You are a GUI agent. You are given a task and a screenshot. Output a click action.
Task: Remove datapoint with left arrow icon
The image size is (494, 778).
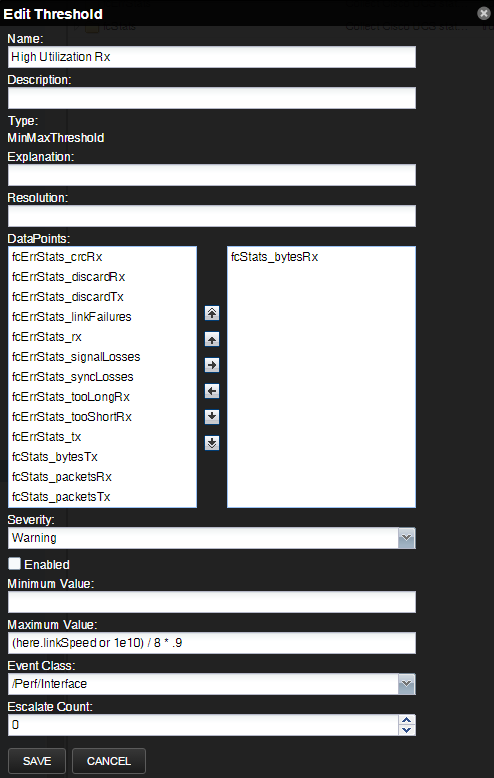pyautogui.click(x=212, y=391)
